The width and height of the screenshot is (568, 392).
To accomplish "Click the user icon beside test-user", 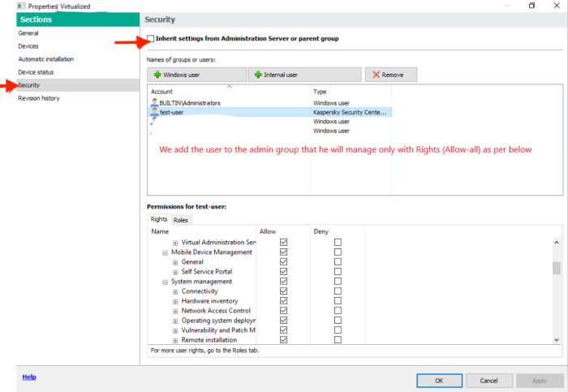I will [x=155, y=112].
